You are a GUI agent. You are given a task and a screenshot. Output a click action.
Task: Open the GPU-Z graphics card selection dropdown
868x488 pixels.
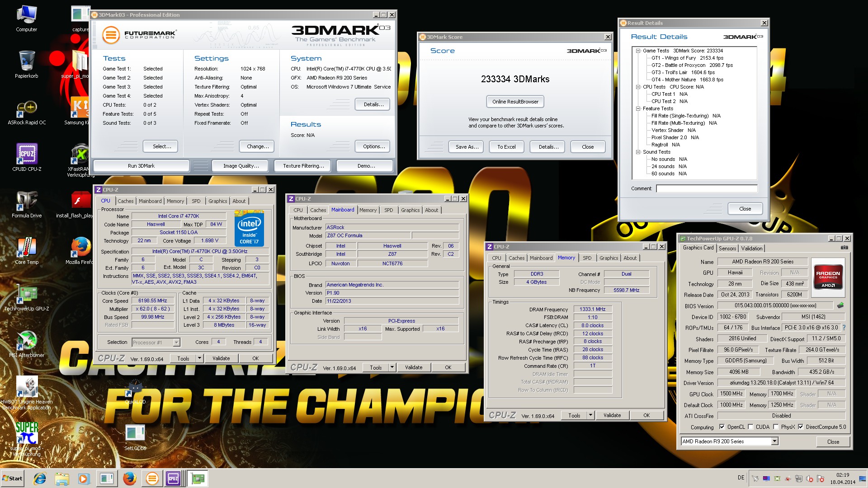774,441
